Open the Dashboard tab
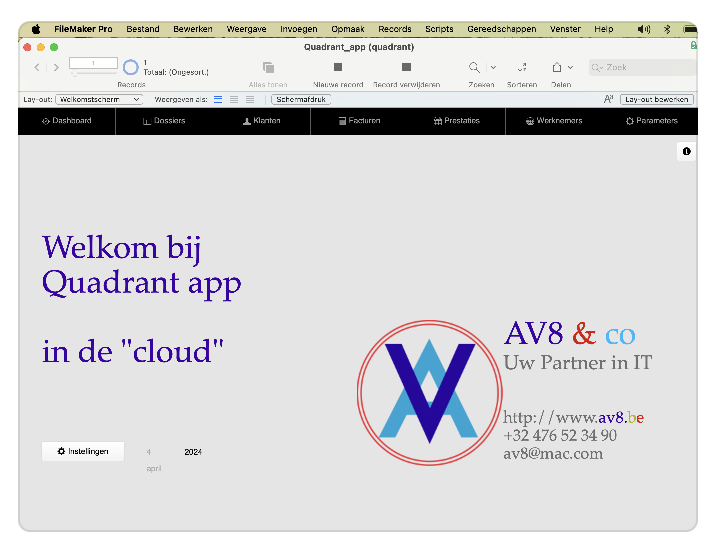Viewport: 712px width, 542px height. [67, 121]
